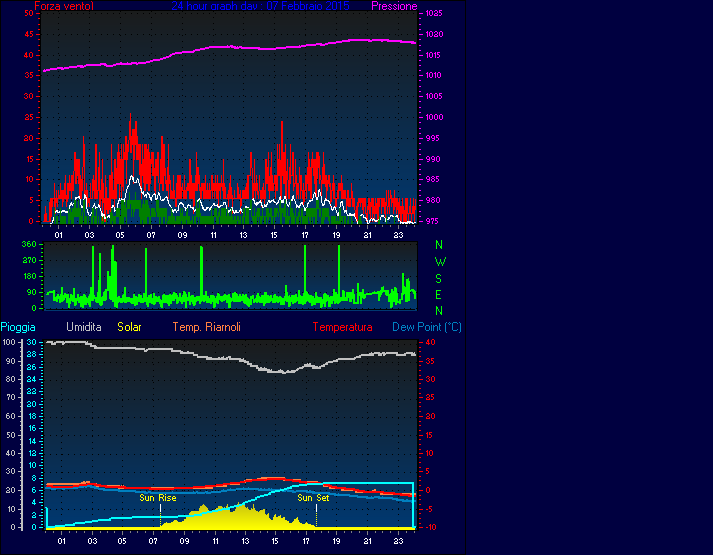The image size is (713, 555).
Task: Click the 1025 value on the pressure axis
Action: pyautogui.click(x=434, y=13)
